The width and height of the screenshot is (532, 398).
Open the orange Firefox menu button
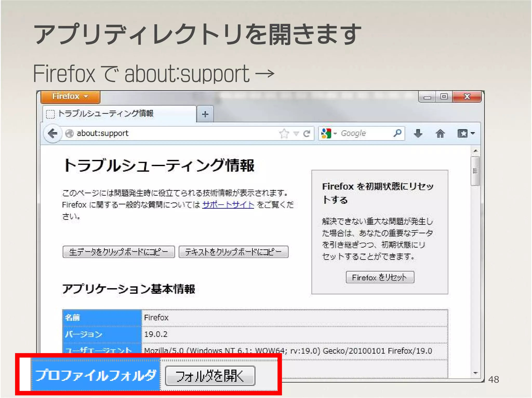click(70, 97)
